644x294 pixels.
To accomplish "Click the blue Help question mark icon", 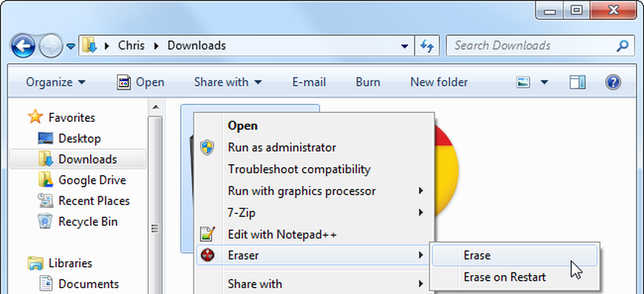I will (x=613, y=83).
